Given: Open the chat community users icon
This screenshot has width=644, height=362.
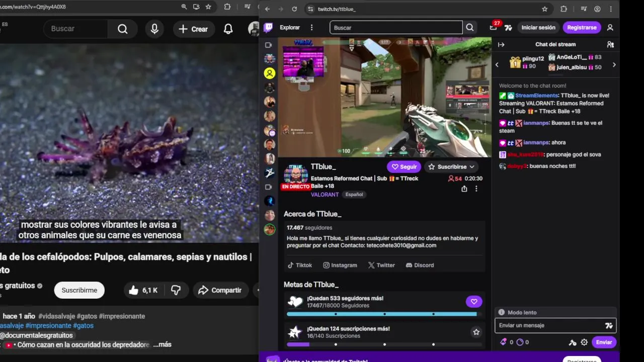Looking at the screenshot, I should [610, 44].
